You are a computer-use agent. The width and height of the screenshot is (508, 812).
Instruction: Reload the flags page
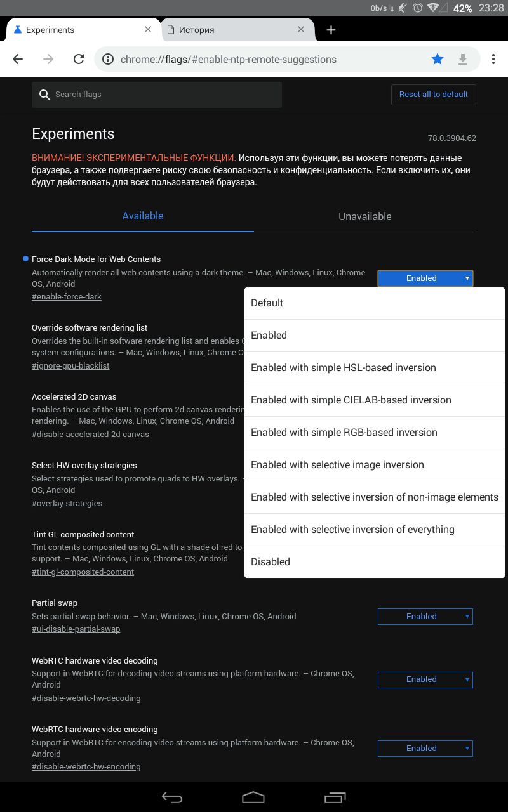tap(79, 59)
